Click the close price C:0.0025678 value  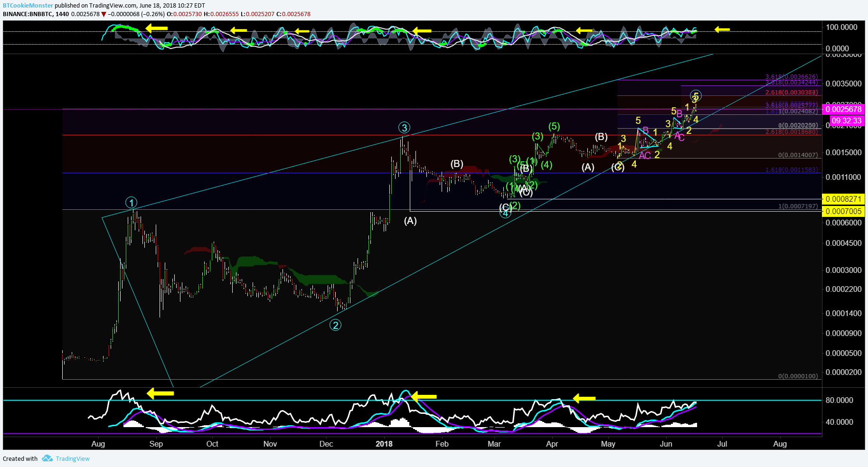coord(293,14)
